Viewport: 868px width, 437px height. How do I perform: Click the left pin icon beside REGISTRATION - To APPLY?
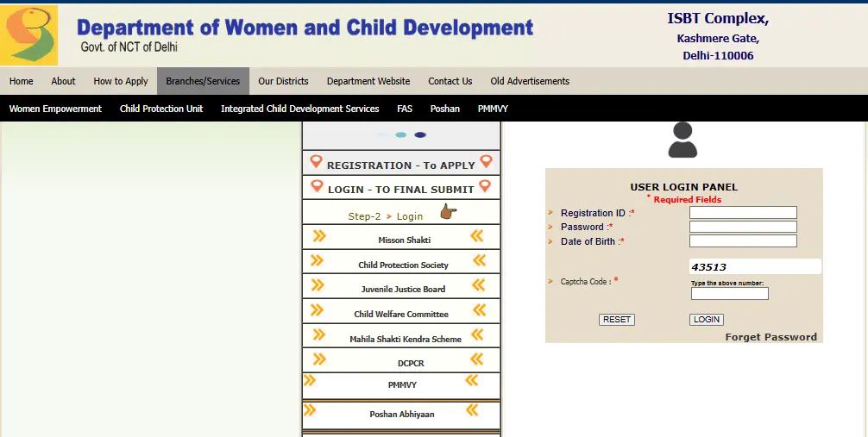[316, 161]
